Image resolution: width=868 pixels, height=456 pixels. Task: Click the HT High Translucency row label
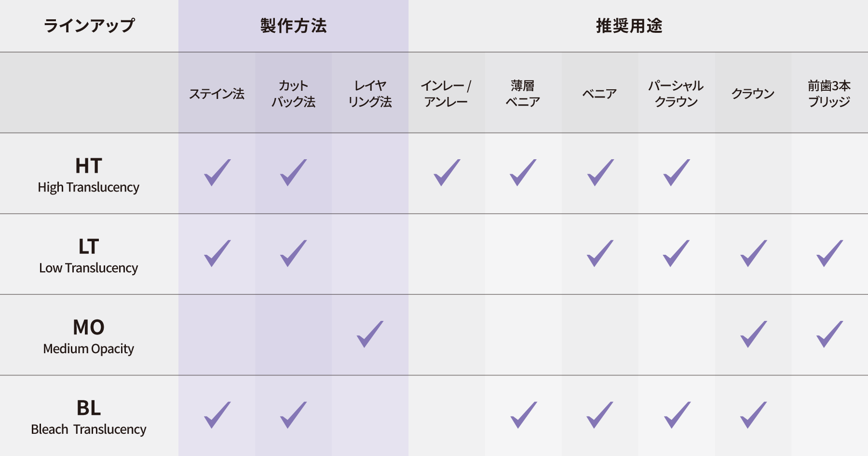point(89,175)
